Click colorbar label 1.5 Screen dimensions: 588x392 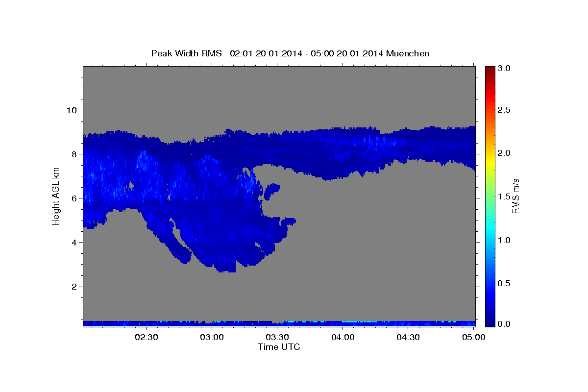coord(505,196)
